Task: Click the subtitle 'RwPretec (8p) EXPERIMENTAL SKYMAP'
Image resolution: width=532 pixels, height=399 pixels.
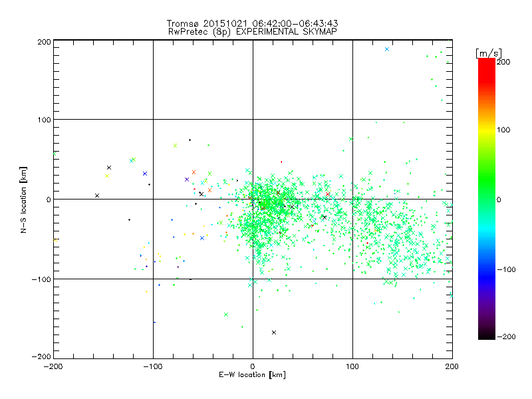Action: 253,32
